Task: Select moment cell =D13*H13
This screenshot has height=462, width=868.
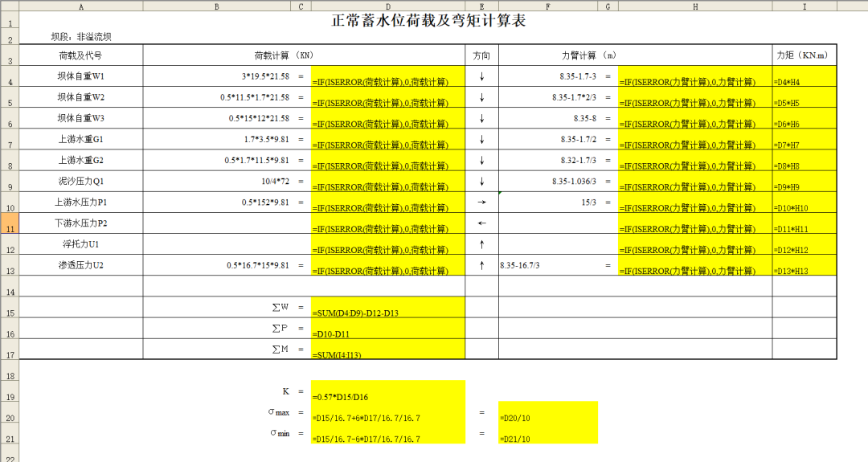Action: [x=805, y=265]
